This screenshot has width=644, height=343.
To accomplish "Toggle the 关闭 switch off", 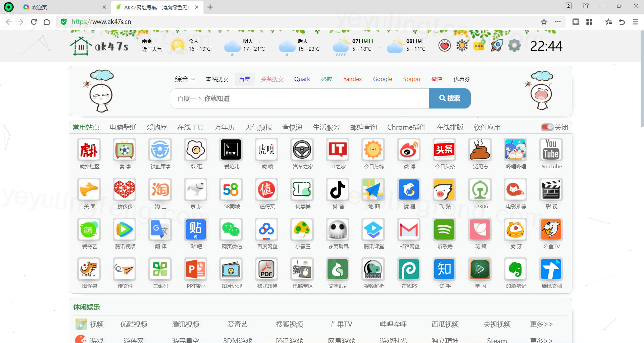I will (547, 127).
